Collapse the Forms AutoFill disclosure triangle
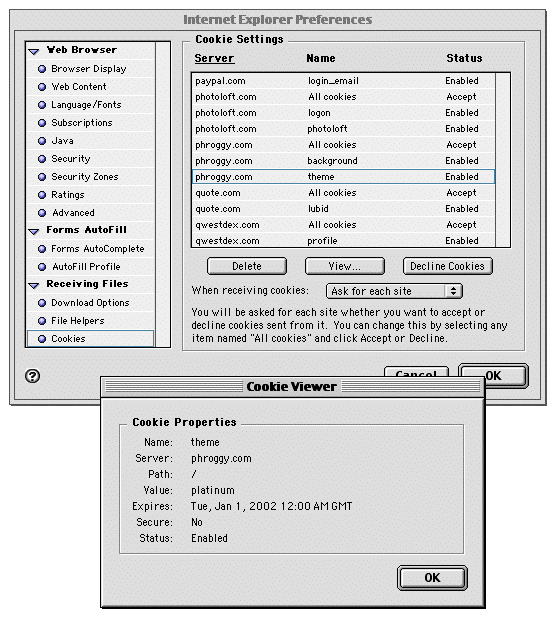This screenshot has height=618, width=554. (x=34, y=231)
